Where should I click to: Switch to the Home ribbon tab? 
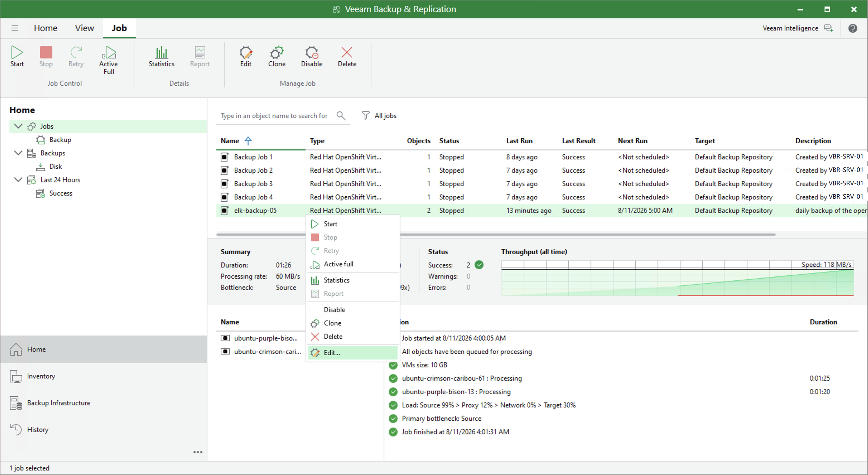(x=45, y=28)
